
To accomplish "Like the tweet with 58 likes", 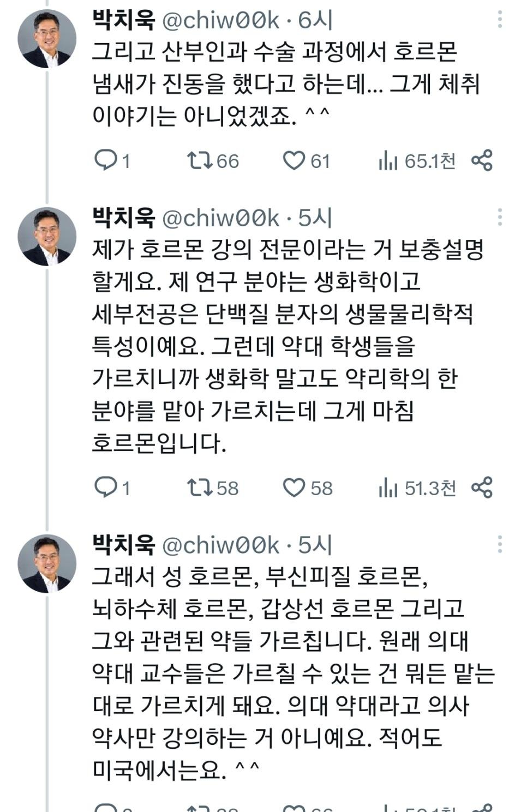I will 294,487.
